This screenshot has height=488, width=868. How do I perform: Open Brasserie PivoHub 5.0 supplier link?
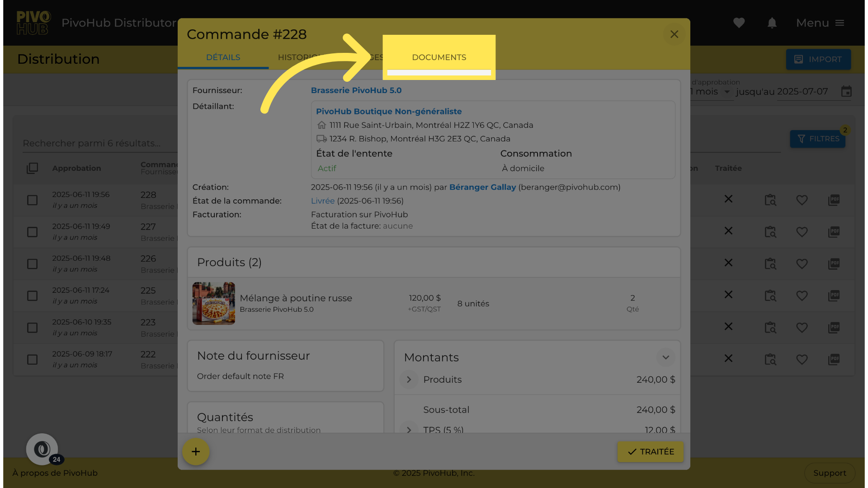pos(356,90)
